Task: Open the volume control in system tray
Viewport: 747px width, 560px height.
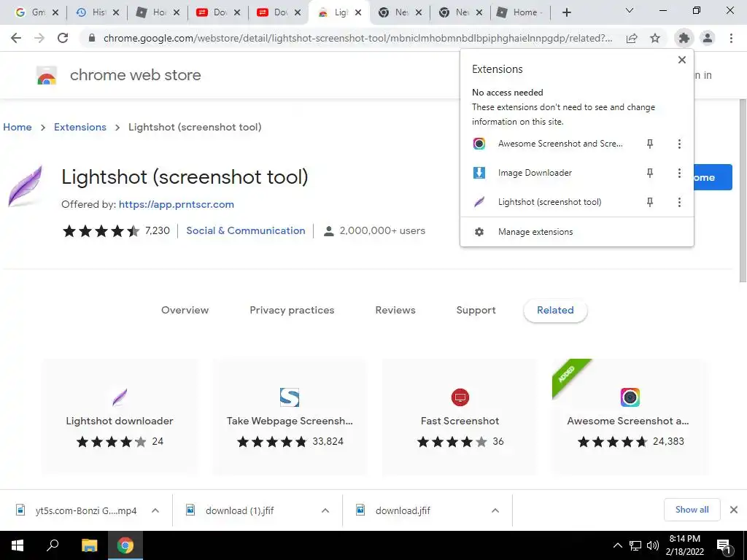Action: pos(653,545)
